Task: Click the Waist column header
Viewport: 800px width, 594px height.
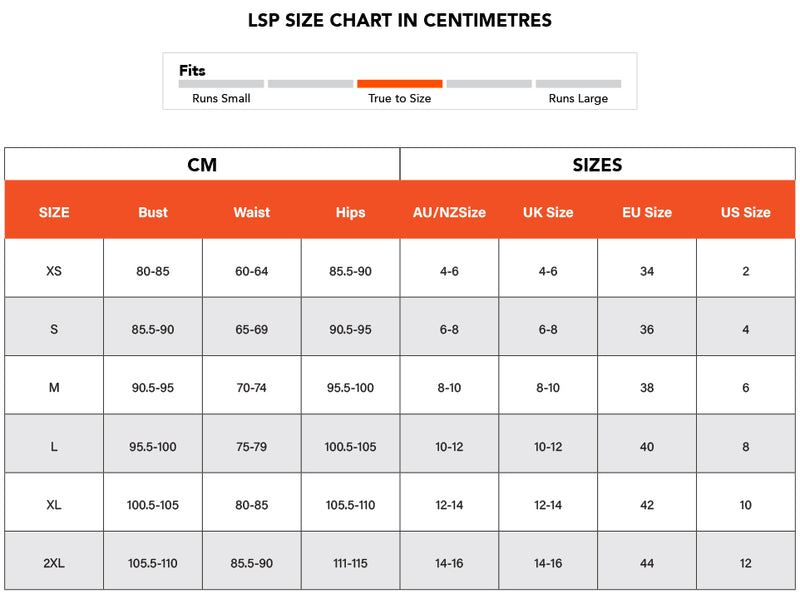Action: click(252, 212)
